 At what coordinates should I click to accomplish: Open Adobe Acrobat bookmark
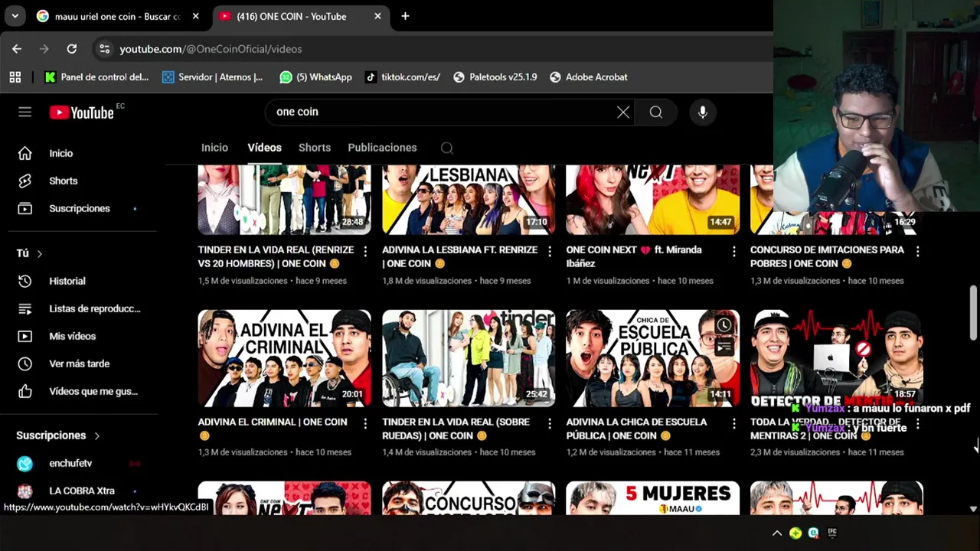coord(588,77)
